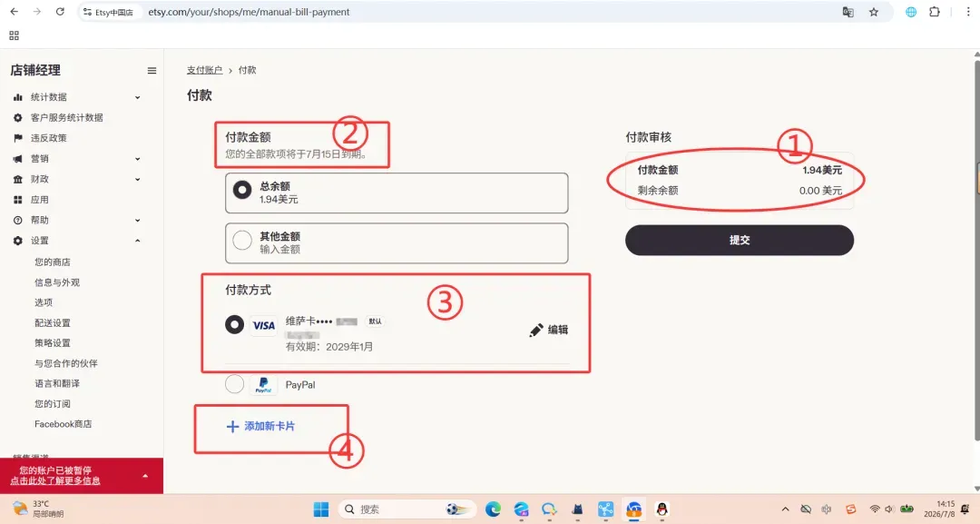This screenshot has width=980, height=524.
Task: Show hidden system tray icons
Action: pyautogui.click(x=786, y=509)
